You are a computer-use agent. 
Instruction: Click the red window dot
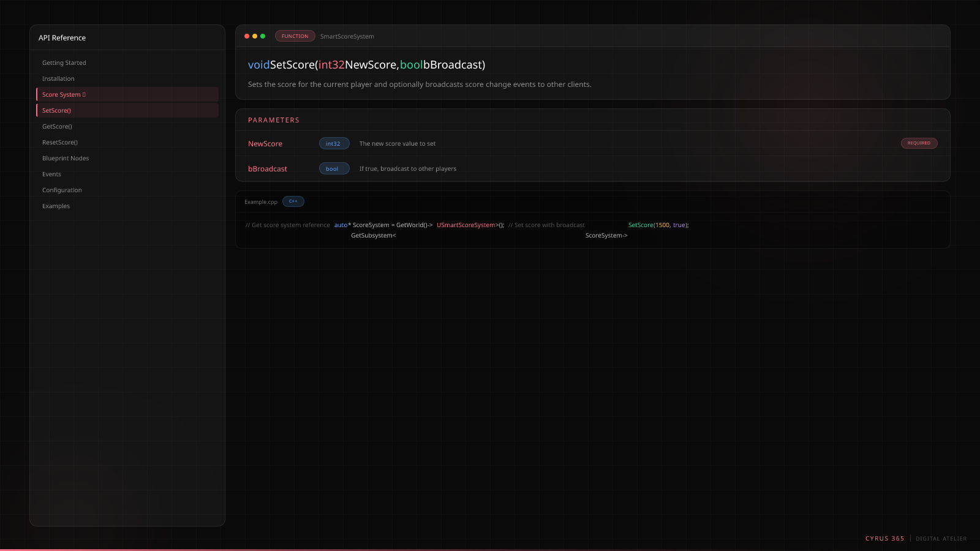247,36
